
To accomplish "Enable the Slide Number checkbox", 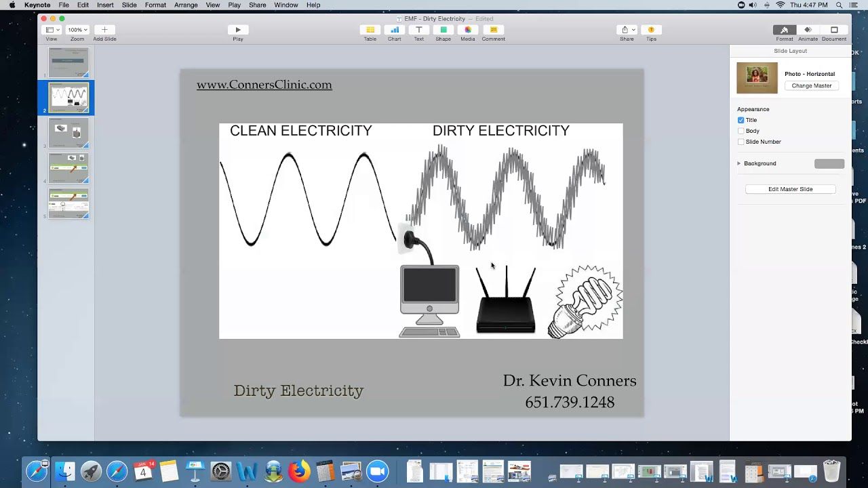I will click(741, 142).
